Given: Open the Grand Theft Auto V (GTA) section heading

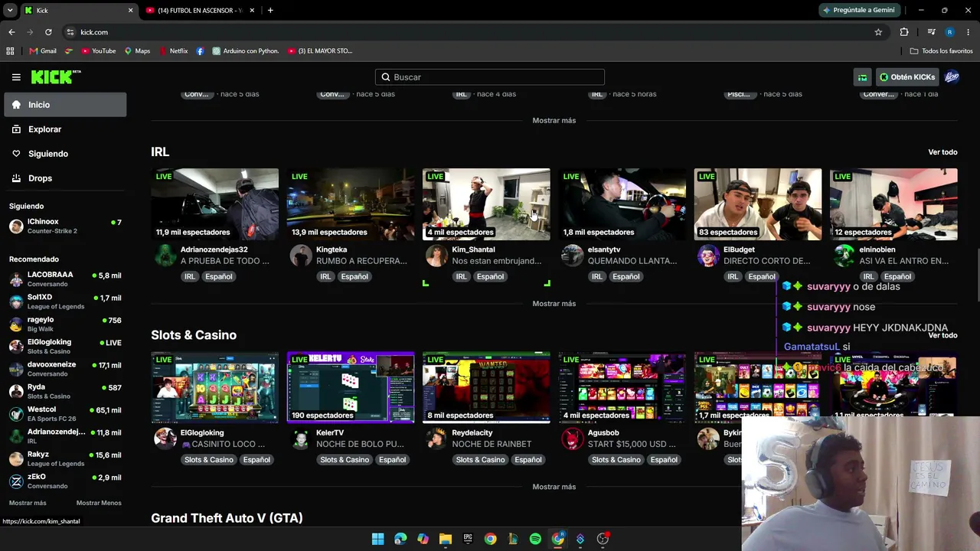Looking at the screenshot, I should pyautogui.click(x=227, y=518).
